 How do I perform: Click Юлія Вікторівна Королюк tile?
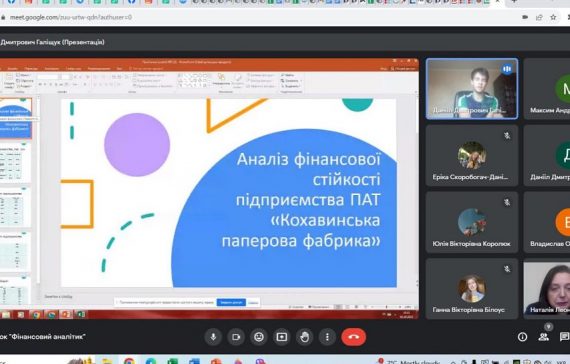point(472,222)
